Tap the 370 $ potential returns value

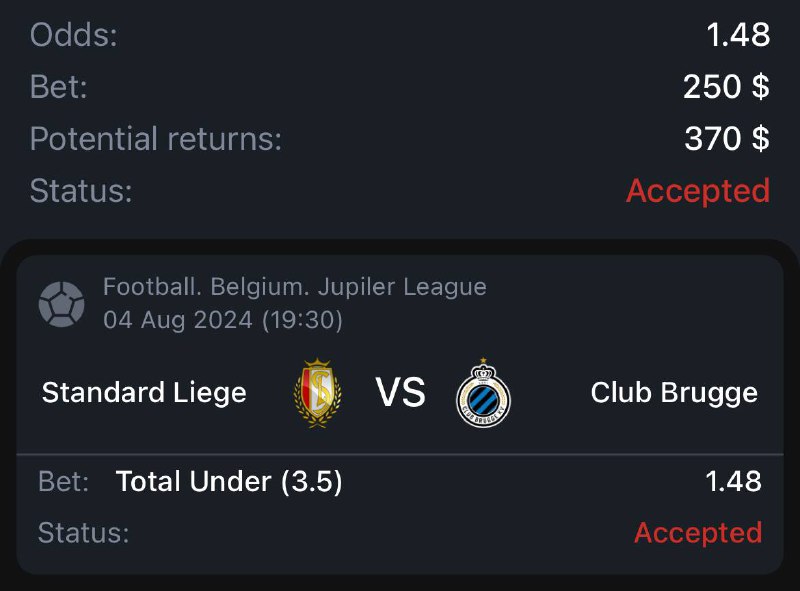pos(726,139)
